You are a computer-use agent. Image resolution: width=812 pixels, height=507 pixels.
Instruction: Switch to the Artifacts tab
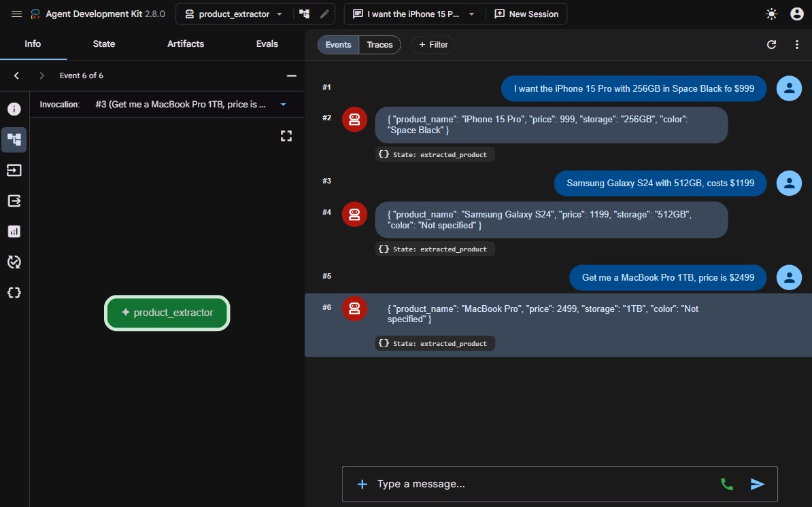tap(186, 44)
